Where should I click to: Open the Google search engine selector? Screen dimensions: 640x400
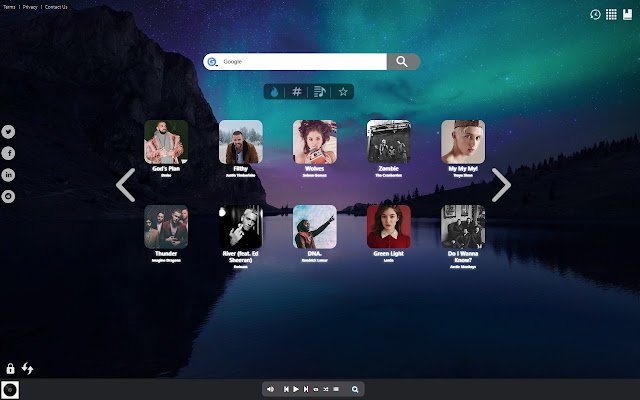click(212, 62)
